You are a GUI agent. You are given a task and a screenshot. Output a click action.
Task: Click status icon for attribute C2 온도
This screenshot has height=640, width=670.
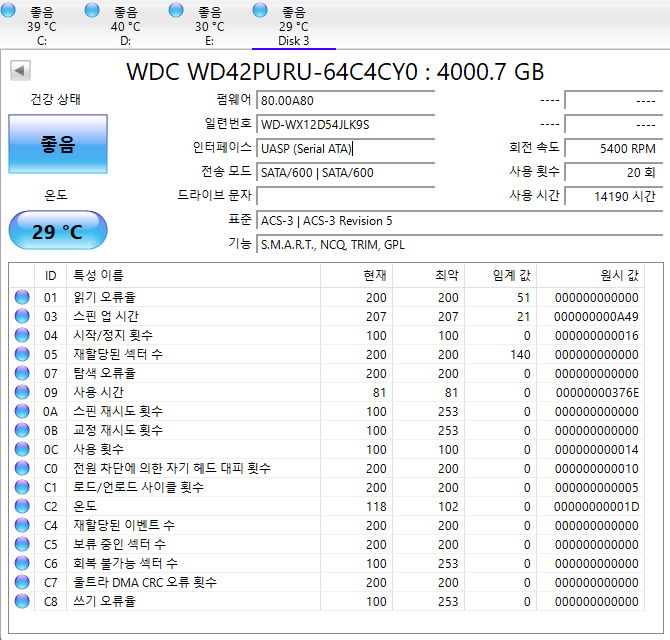coord(22,507)
